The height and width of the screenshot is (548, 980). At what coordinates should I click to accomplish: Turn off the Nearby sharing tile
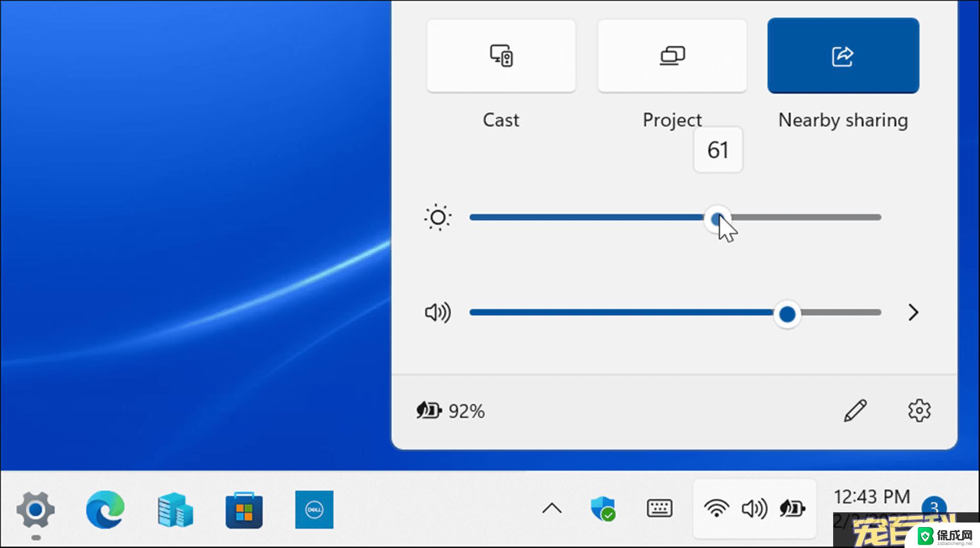(x=843, y=56)
